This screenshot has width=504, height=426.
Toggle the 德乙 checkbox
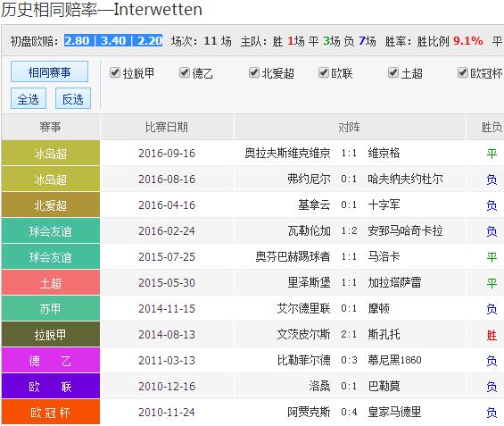click(x=185, y=72)
